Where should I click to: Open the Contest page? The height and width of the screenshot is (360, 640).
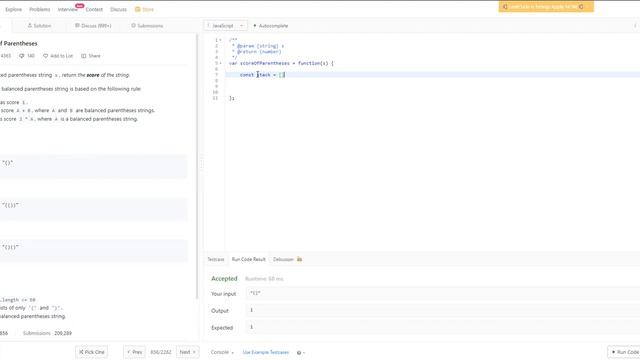click(x=94, y=9)
